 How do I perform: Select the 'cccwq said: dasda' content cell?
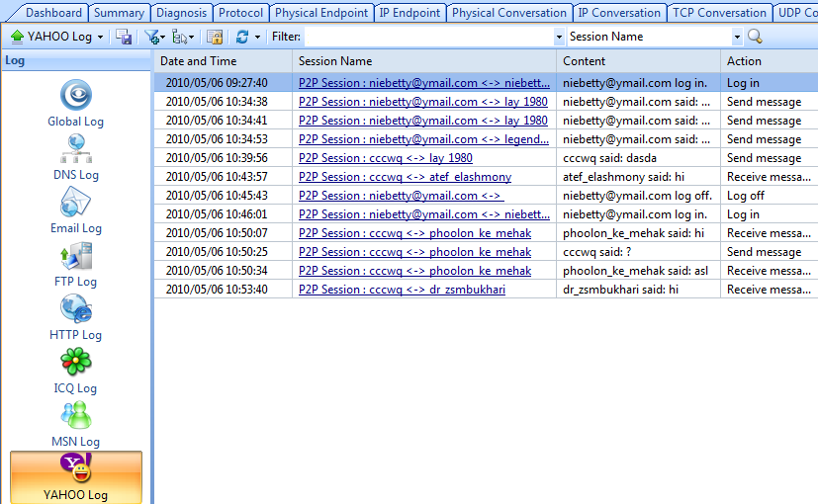click(x=639, y=158)
